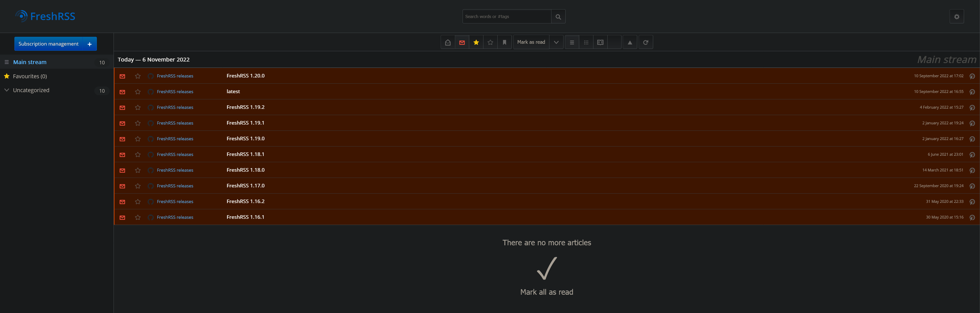The image size is (980, 313).
Task: Switch to reader view icon
Action: (600, 42)
